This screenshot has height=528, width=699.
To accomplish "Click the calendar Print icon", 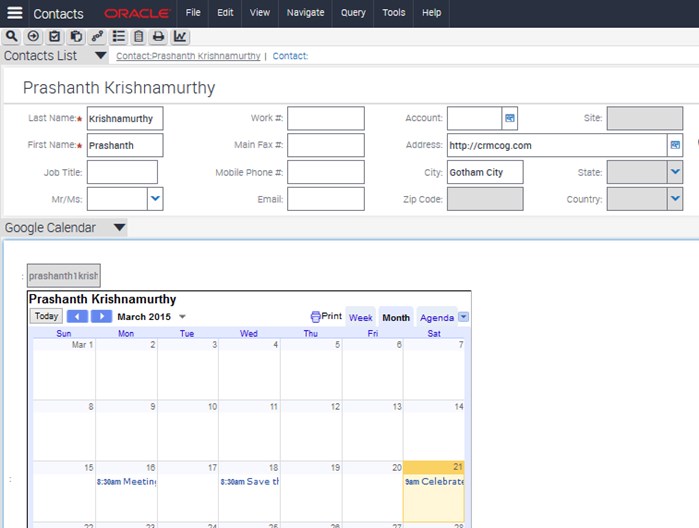I will (x=315, y=316).
